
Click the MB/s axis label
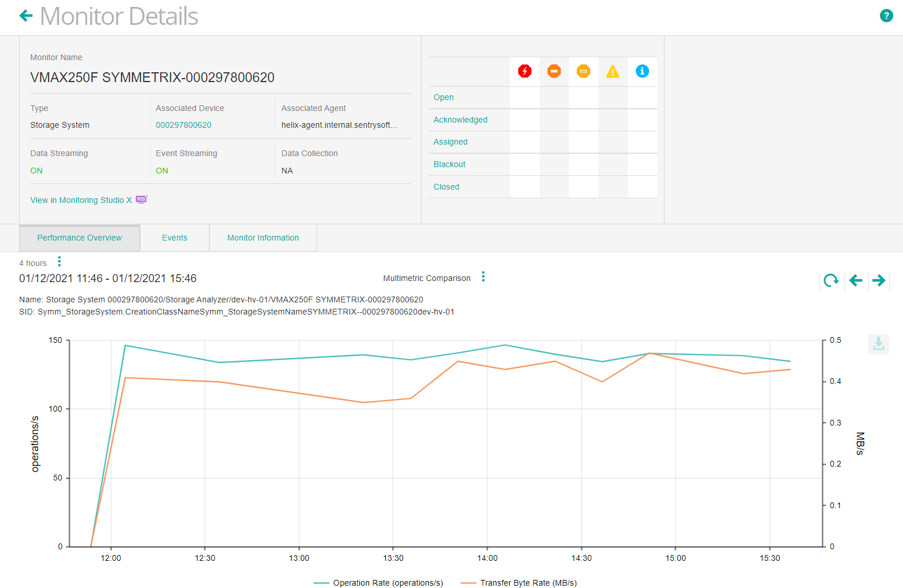(860, 443)
